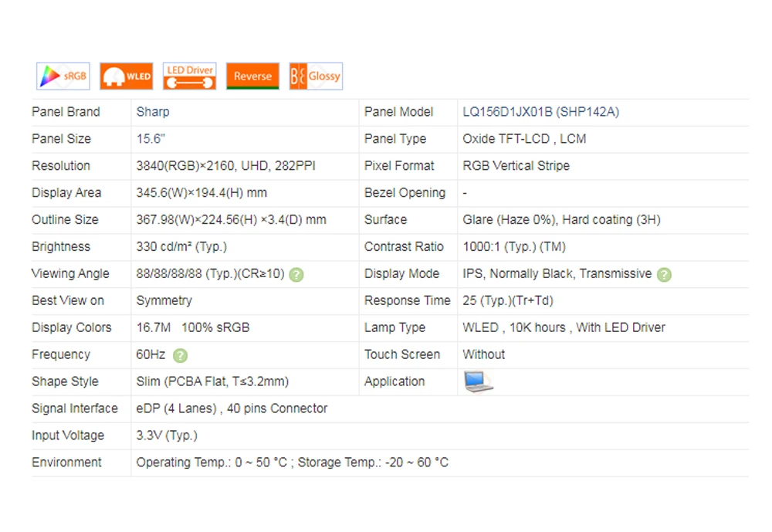
Task: Click the Environment label
Action: click(x=66, y=463)
